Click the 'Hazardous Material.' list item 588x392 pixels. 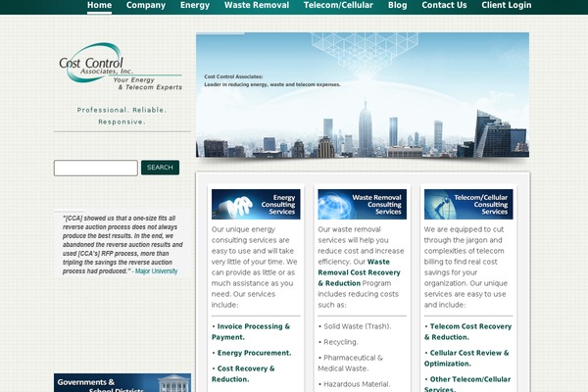tap(357, 384)
